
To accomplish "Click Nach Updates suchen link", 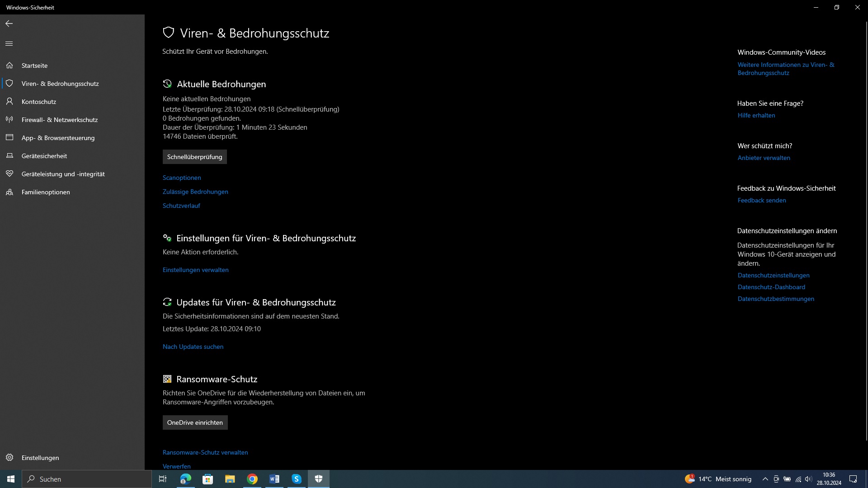I will (x=193, y=347).
